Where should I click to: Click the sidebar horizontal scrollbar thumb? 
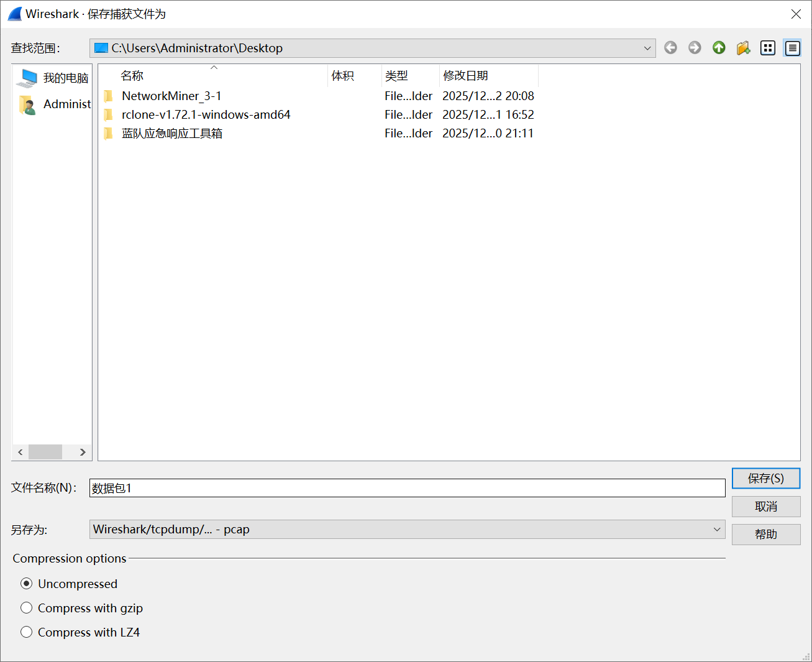pyautogui.click(x=45, y=452)
